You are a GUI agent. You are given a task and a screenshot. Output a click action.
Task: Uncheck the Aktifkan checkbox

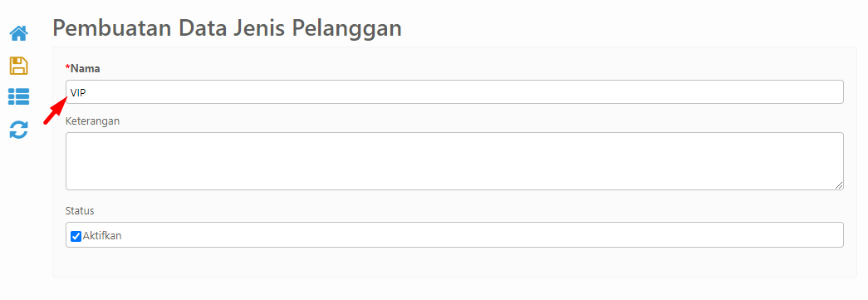coord(76,236)
